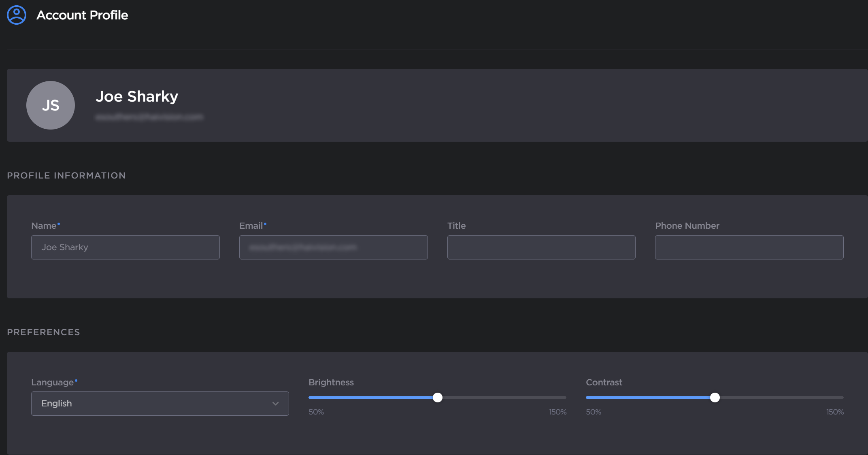Click the Phone Number input field

(x=749, y=247)
